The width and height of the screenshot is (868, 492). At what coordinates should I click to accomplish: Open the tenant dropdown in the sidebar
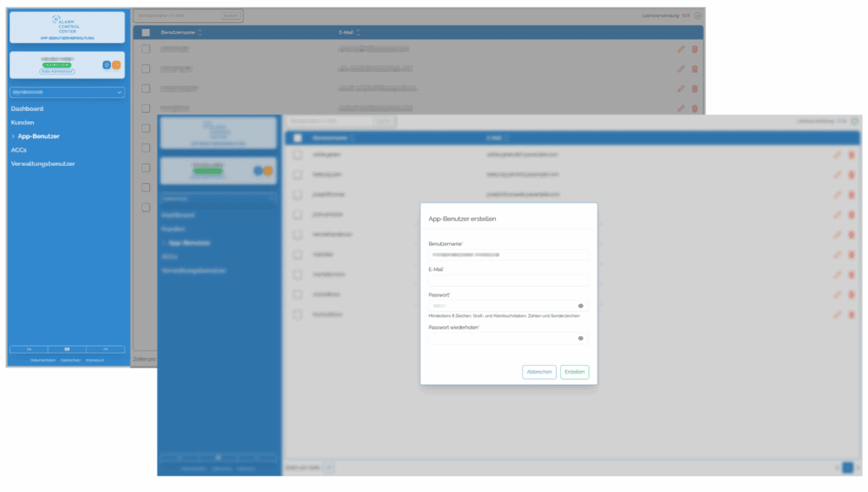click(x=67, y=91)
